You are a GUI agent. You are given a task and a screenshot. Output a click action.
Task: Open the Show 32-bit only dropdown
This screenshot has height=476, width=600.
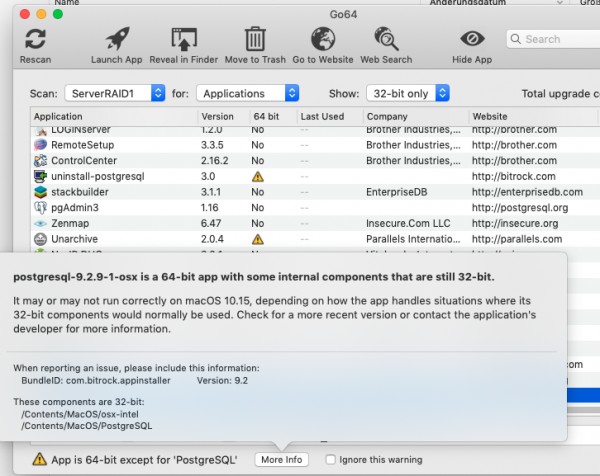[x=408, y=93]
